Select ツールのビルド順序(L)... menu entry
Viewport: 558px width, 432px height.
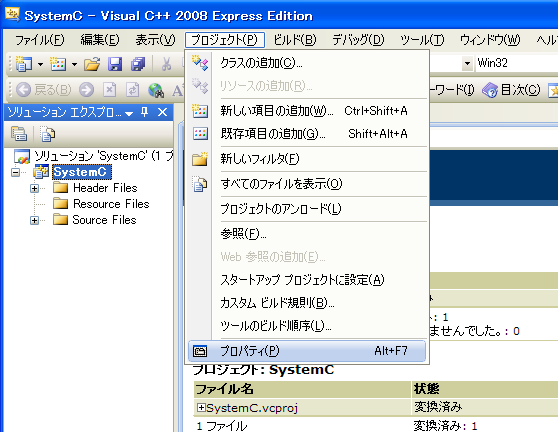[x=307, y=326]
